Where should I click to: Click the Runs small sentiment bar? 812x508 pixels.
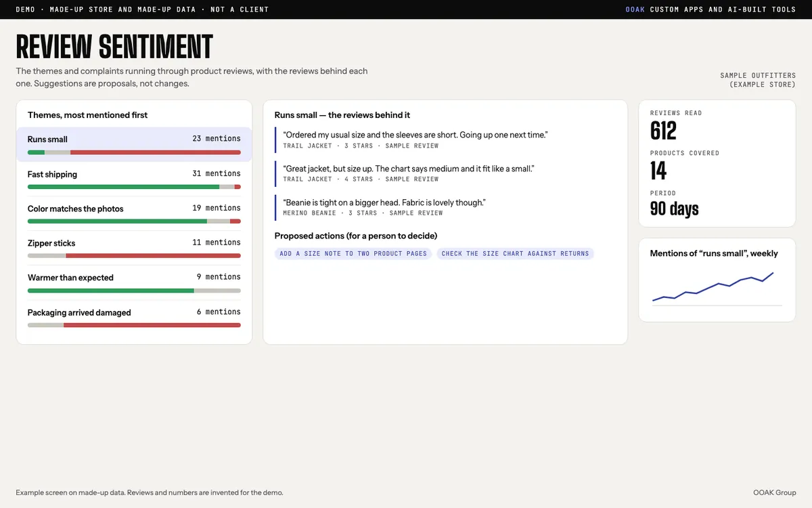click(134, 152)
